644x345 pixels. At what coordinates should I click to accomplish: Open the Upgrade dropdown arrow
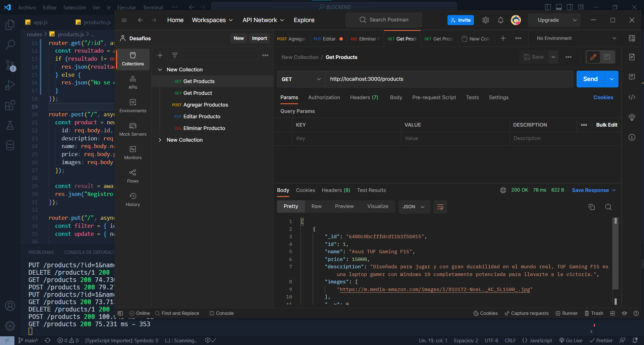click(x=575, y=20)
